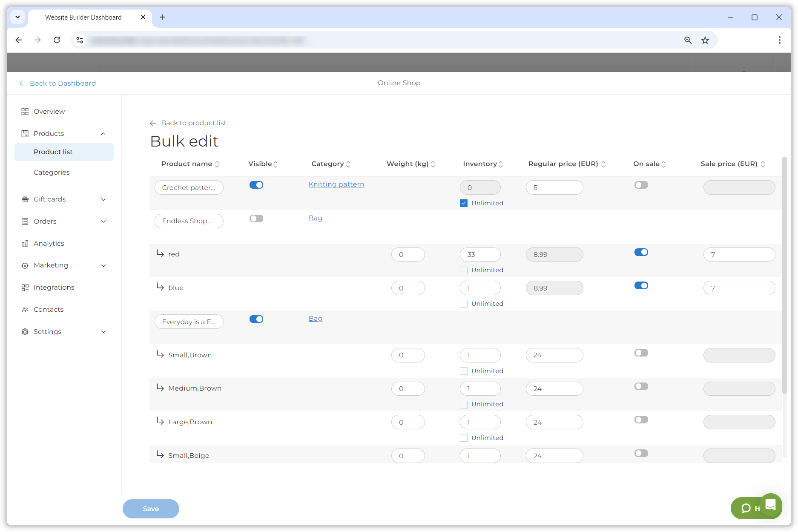Click the Save button
This screenshot has height=532, width=798.
click(151, 509)
